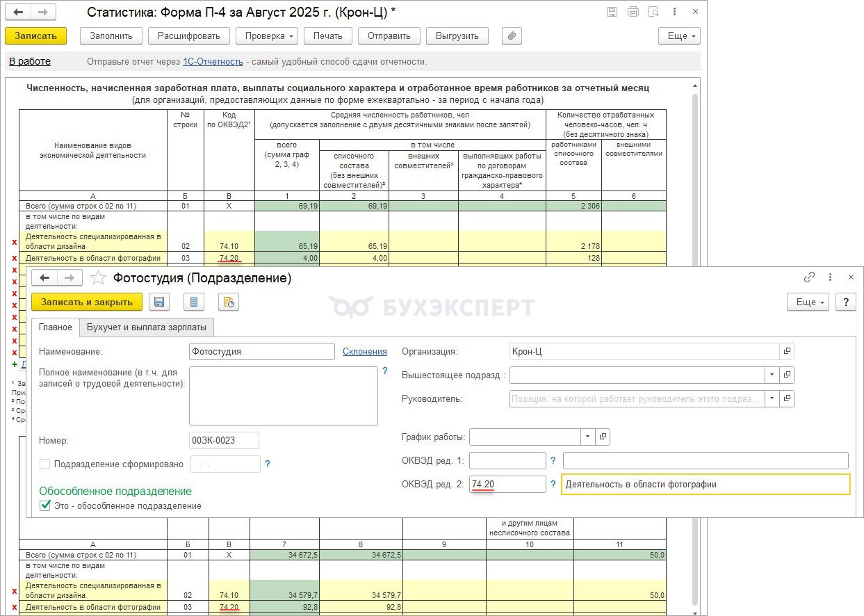The height and width of the screenshot is (616, 864).
Task: Switch to 'Бухучет и выплата зарплаты' tab
Action: point(147,327)
